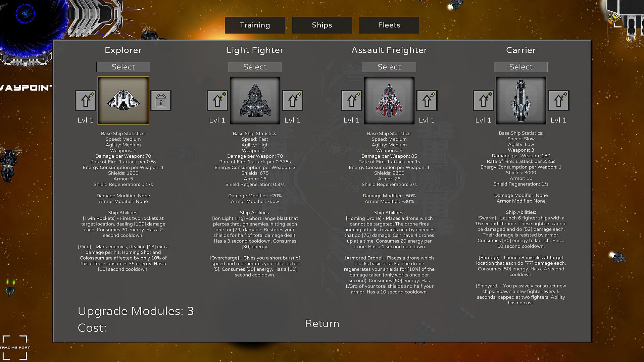
Task: Switch to the Ships tab
Action: pos(322,25)
